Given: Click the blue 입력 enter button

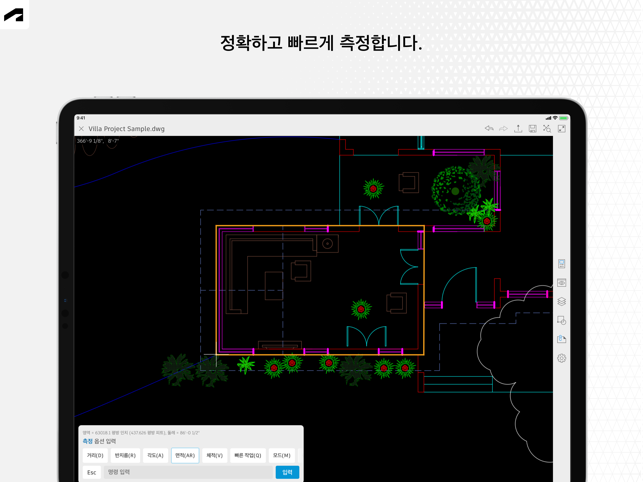Looking at the screenshot, I should [287, 473].
